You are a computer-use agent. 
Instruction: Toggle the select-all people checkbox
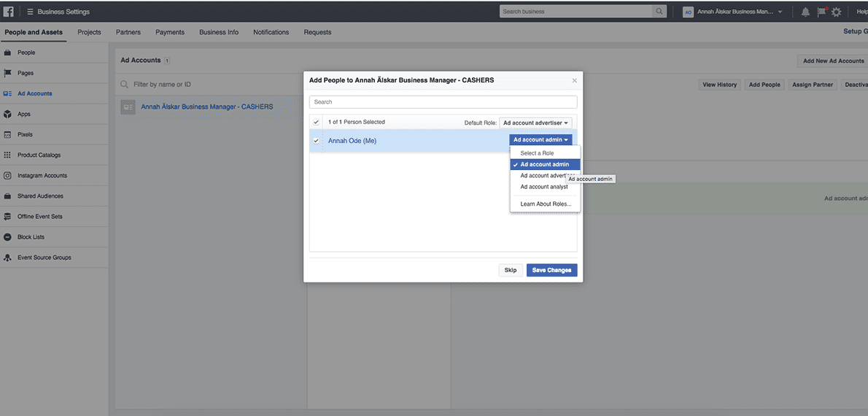click(316, 122)
